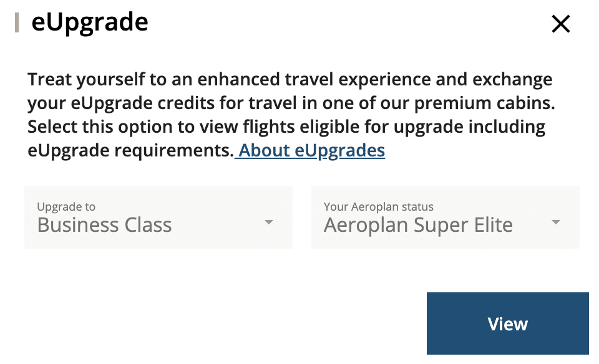
Task: Select the Aeroplan Super Elite value text
Action: click(418, 225)
